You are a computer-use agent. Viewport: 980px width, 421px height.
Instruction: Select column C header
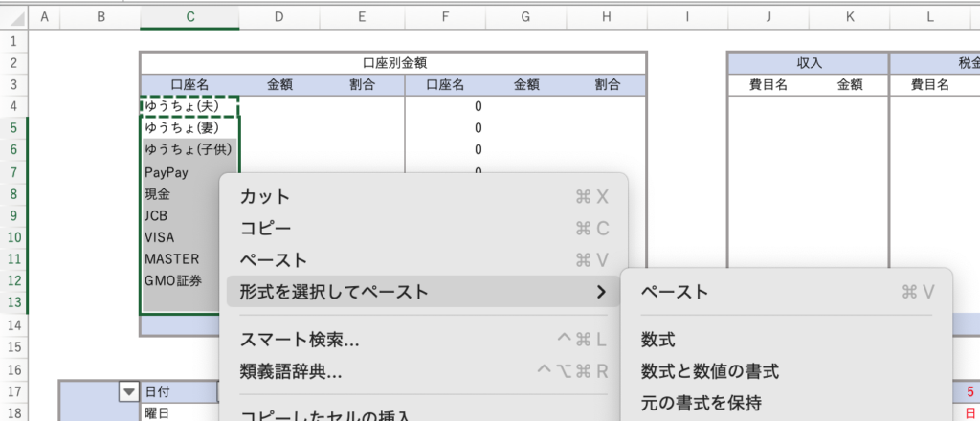(189, 17)
